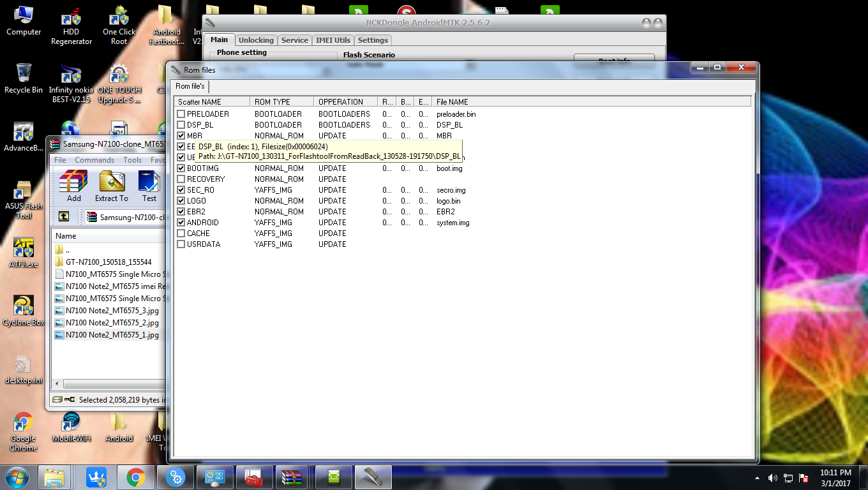The width and height of the screenshot is (868, 490).
Task: Select the GT-N7100_150518_155544 folder in WinRAR
Action: 108,262
